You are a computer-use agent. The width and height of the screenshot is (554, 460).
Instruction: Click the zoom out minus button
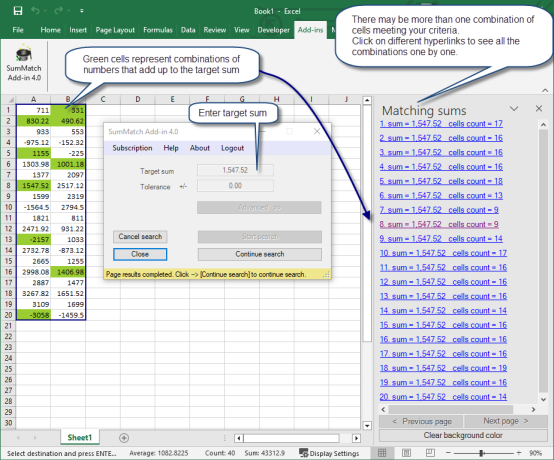[x=448, y=453]
